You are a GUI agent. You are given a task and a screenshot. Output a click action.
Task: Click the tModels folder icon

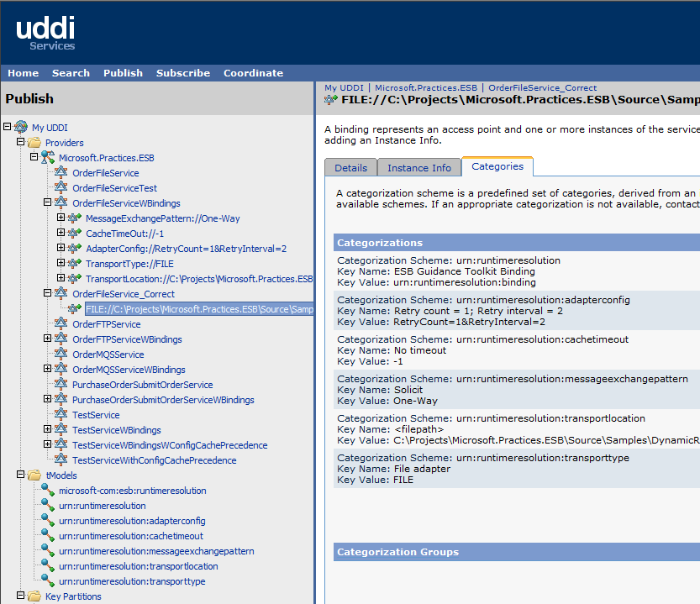coord(34,475)
